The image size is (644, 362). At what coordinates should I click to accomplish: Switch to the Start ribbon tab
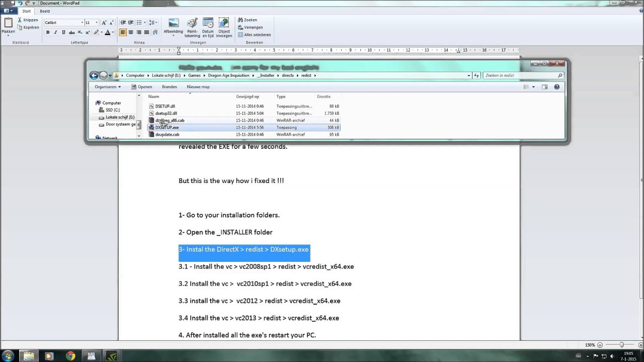(x=26, y=11)
